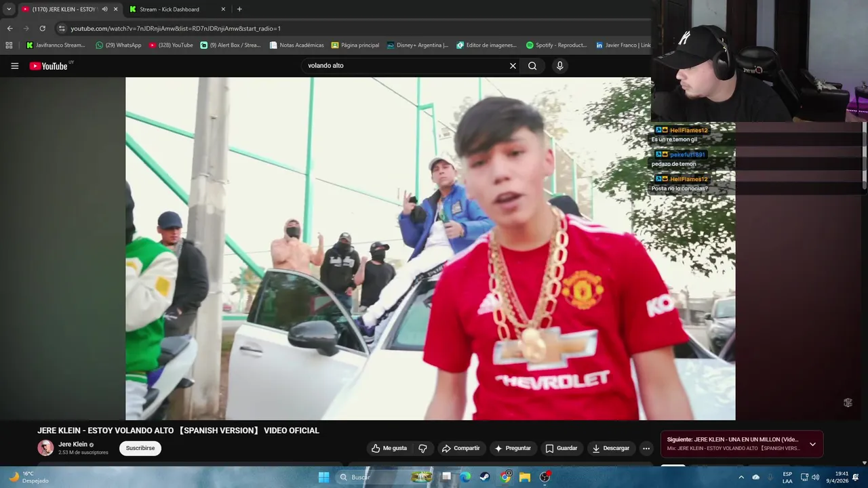
Task: Open OneDrive cloud tray icon
Action: (756, 477)
